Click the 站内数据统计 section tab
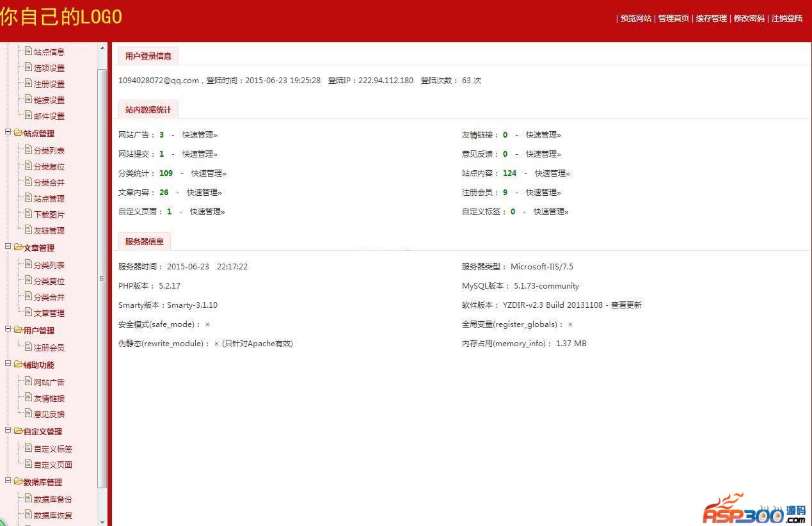The image size is (812, 526). [148, 110]
